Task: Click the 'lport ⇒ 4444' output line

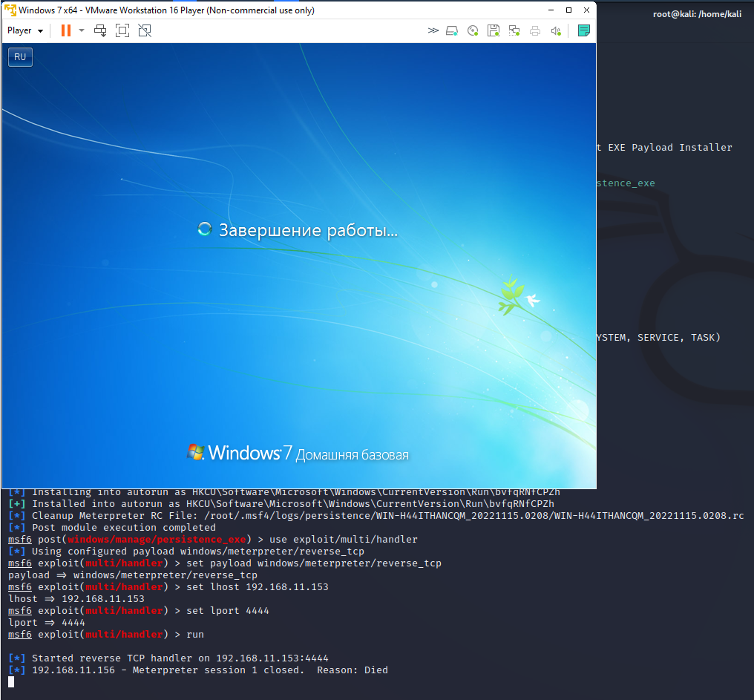Action: pos(47,623)
